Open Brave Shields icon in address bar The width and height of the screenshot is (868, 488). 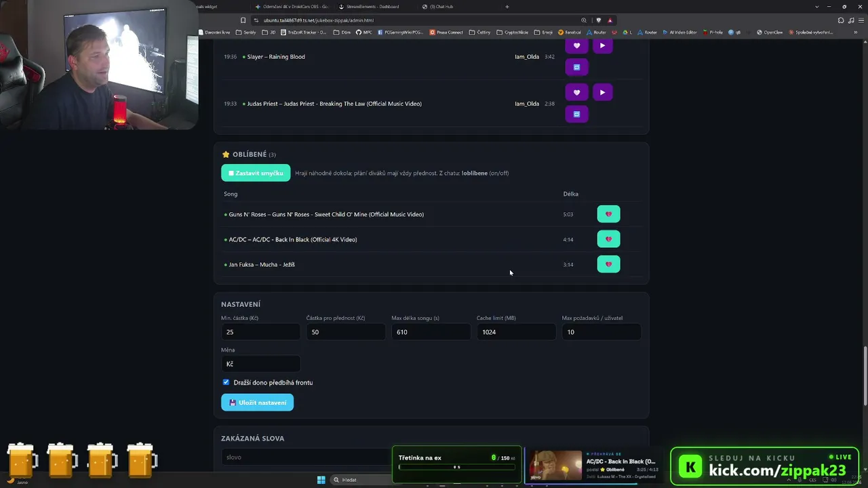click(x=598, y=20)
